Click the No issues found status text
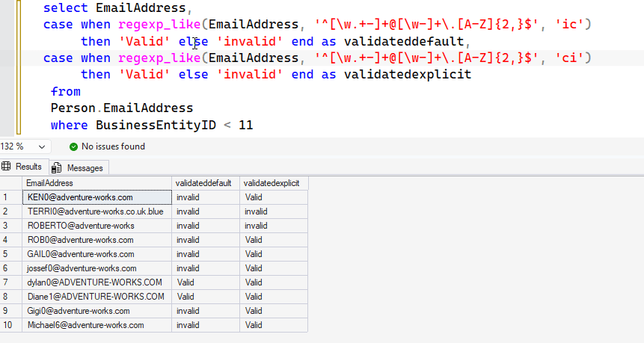The width and height of the screenshot is (644, 343). click(x=113, y=146)
